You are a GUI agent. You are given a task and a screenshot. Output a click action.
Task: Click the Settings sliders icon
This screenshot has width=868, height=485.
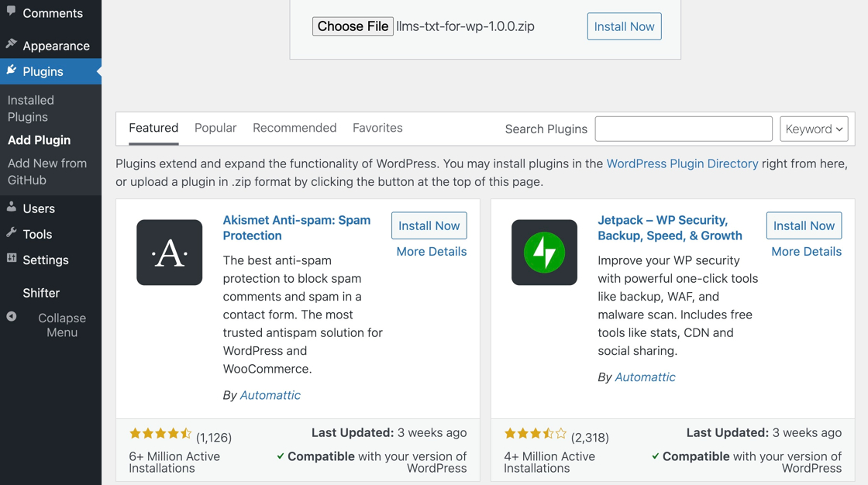coord(11,258)
